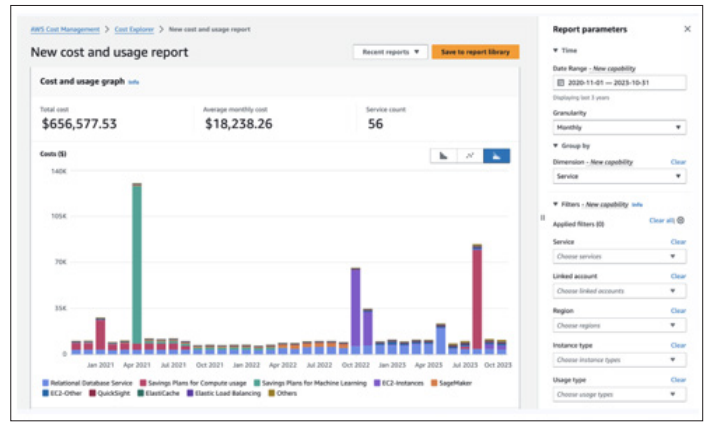Click EC2-Instances legend swatch

click(377, 383)
